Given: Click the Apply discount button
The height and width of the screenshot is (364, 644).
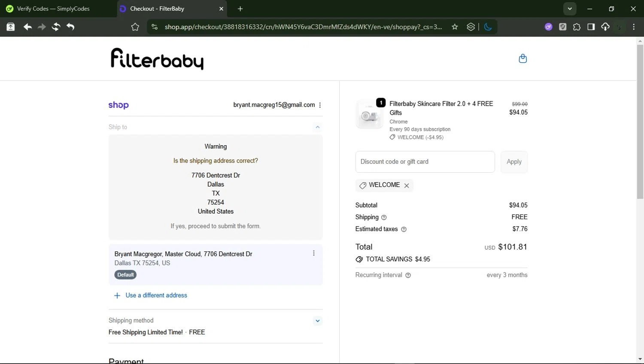Looking at the screenshot, I should (514, 162).
